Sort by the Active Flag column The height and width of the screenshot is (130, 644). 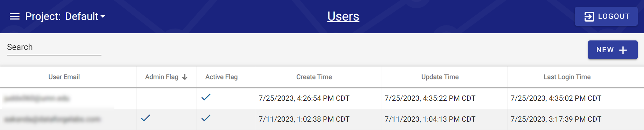(x=221, y=77)
